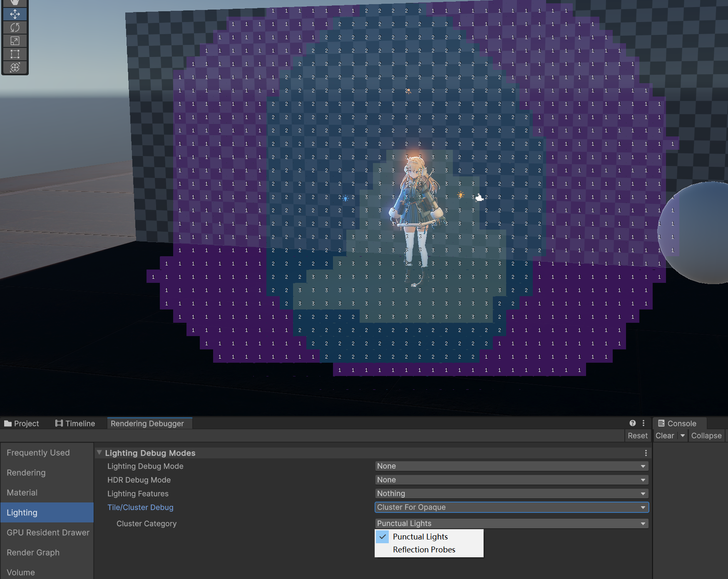Select the Move tool in scene toolbar
Viewport: 728px width, 579px height.
click(15, 14)
